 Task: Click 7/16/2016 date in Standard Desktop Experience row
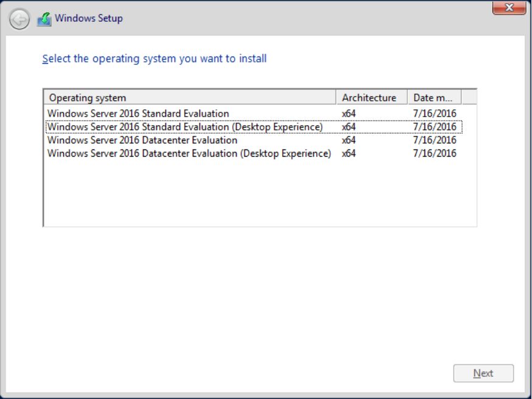434,127
